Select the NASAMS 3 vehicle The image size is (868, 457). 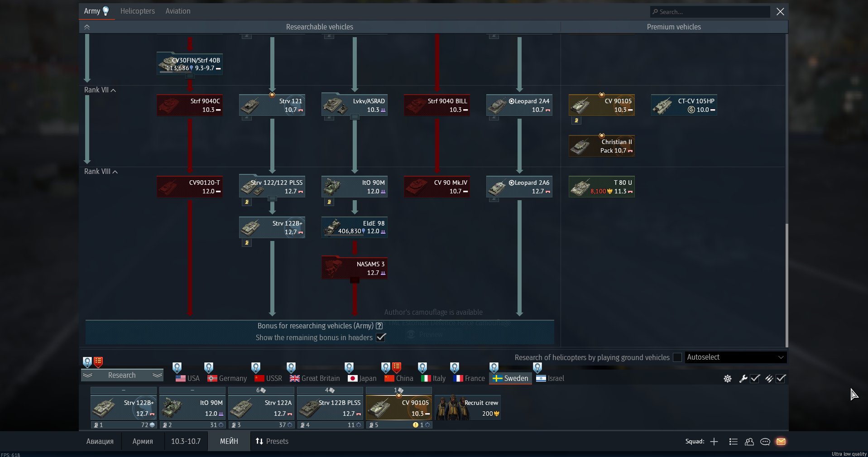point(355,268)
